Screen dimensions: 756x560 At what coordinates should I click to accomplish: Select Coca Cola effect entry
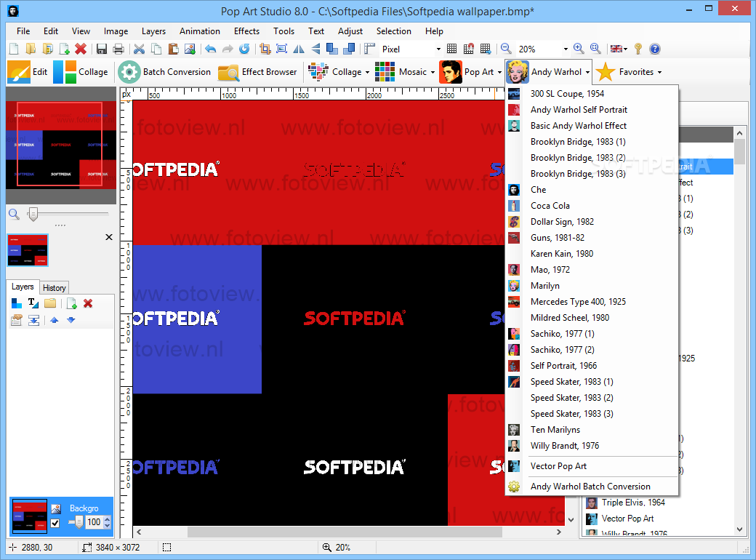[592, 206]
